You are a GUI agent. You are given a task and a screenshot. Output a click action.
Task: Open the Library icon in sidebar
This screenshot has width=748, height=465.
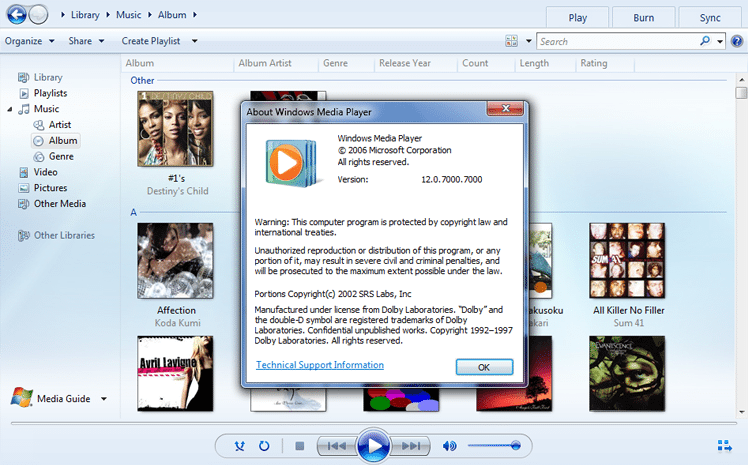23,77
